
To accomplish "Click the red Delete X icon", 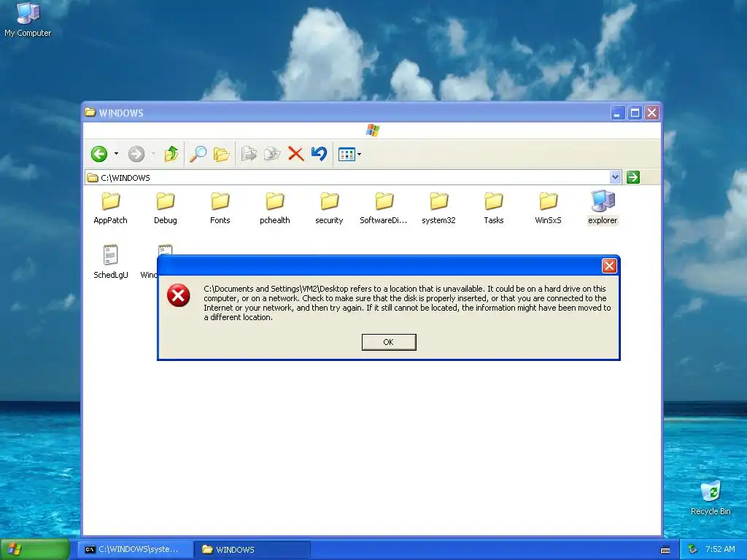I will 296,154.
